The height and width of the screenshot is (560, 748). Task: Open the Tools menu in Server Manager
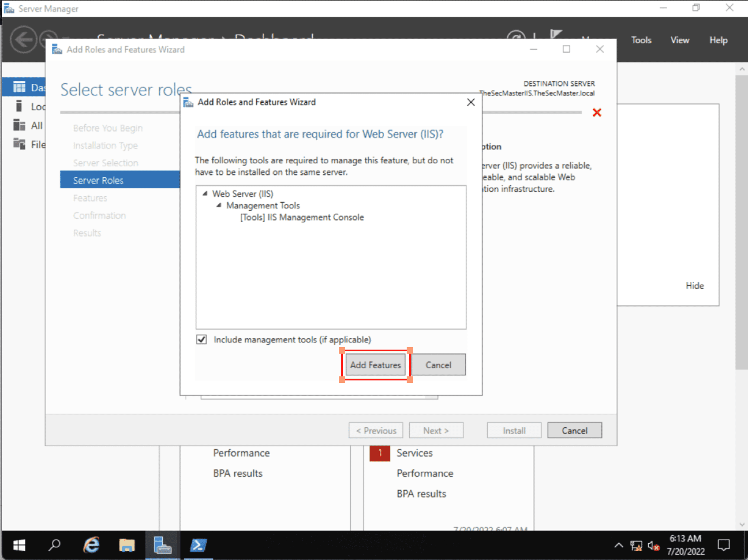tap(641, 40)
